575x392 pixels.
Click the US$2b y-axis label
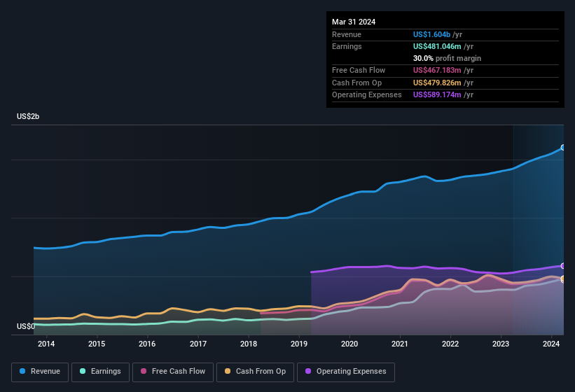28,116
